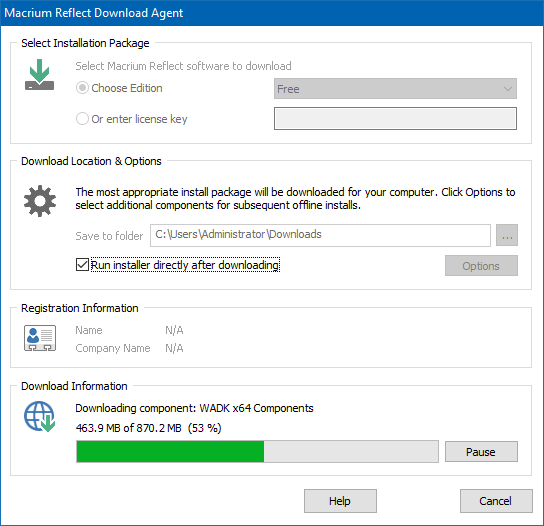
Task: Click the 463.9 MB of 870.2 MB text
Action: (148, 428)
